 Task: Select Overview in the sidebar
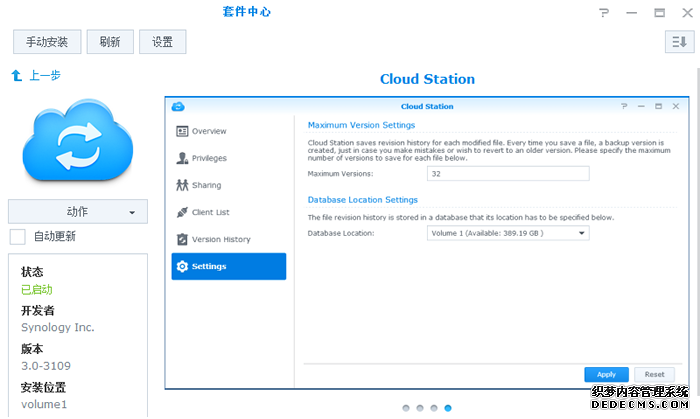[229, 131]
